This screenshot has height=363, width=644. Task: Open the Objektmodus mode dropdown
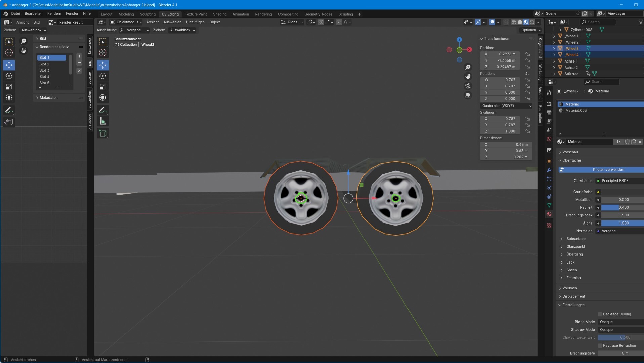(x=126, y=22)
